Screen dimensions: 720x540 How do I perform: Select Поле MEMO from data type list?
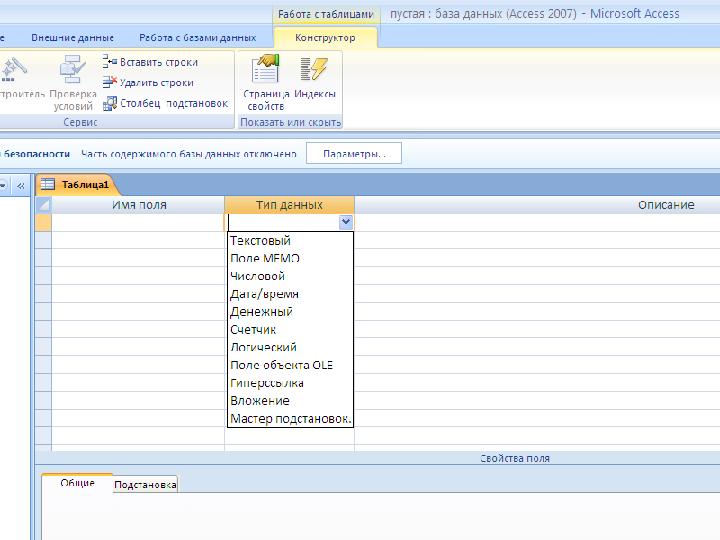pyautogui.click(x=290, y=258)
